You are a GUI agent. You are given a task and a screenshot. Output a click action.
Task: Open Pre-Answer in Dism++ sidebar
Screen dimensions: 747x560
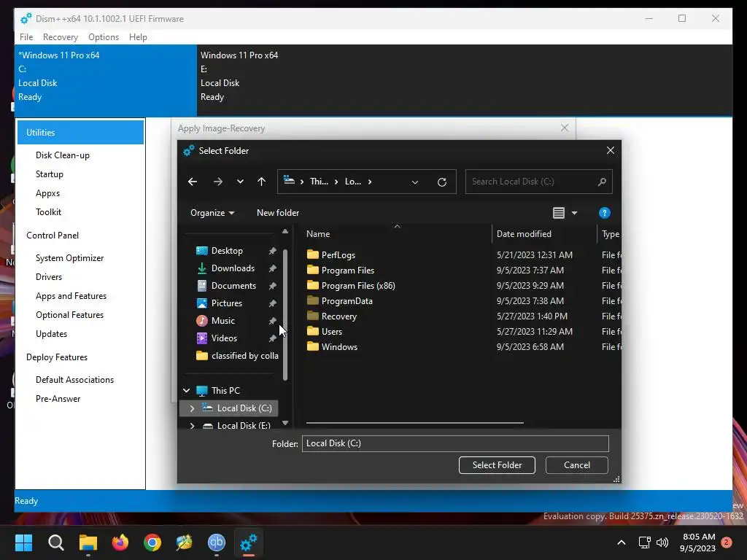click(58, 399)
